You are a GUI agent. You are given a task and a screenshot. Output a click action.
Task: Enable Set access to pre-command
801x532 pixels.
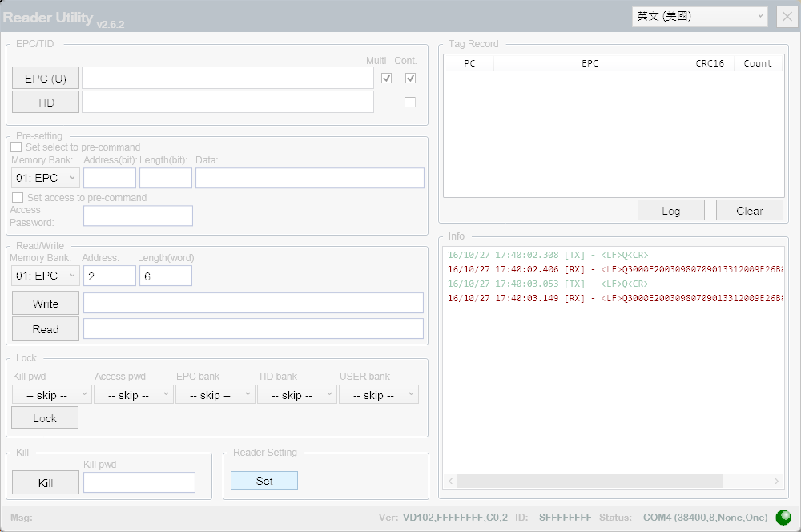[x=18, y=198]
